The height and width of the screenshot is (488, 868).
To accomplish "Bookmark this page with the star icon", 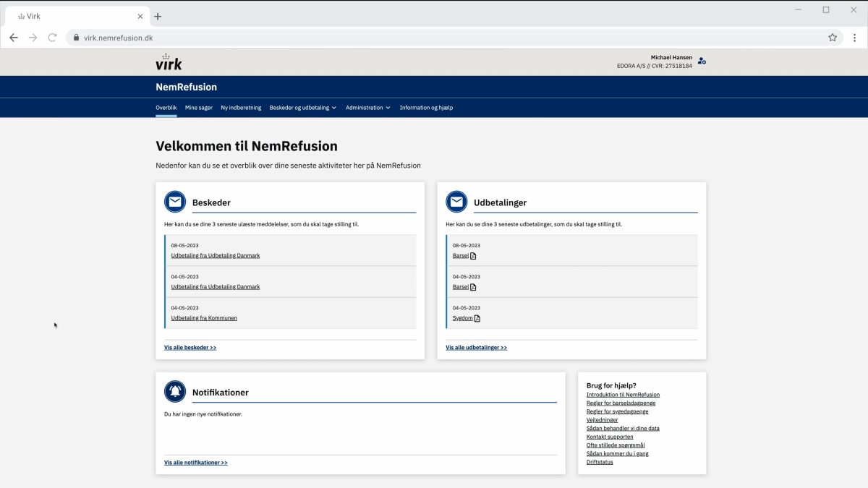I will pos(833,38).
